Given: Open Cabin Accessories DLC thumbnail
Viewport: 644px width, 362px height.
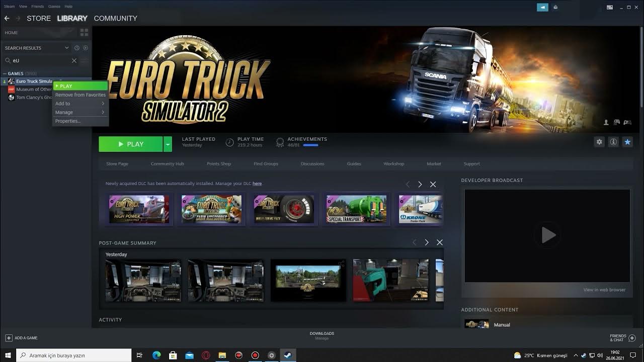Looking at the screenshot, I should pos(211,209).
